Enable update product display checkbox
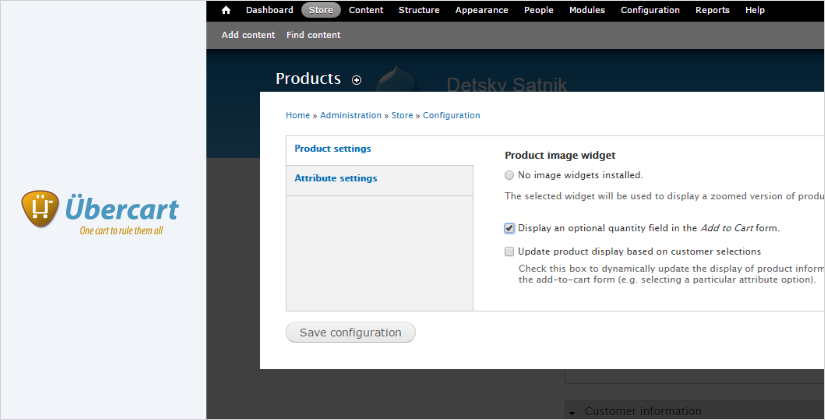This screenshot has width=825, height=420. (510, 252)
